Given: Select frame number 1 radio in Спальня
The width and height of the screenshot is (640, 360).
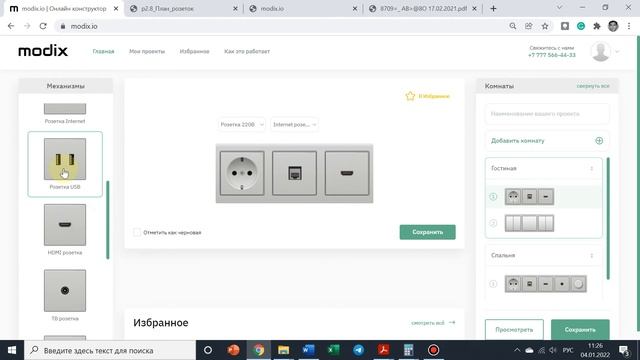Looking at the screenshot, I should point(493,284).
